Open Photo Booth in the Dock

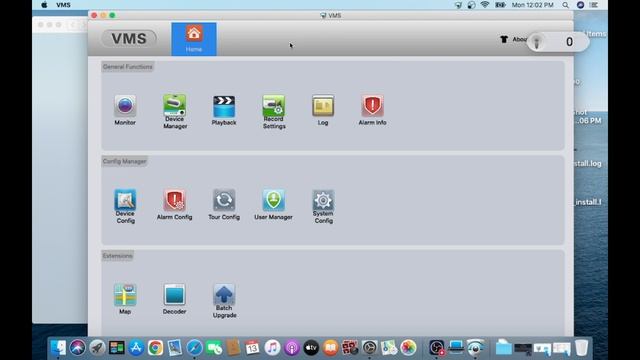pyautogui.click(x=350, y=348)
